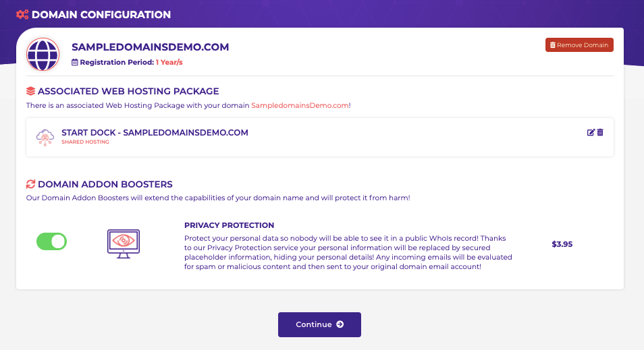
Task: Disable the Privacy Protection toggle
Action: [x=52, y=241]
